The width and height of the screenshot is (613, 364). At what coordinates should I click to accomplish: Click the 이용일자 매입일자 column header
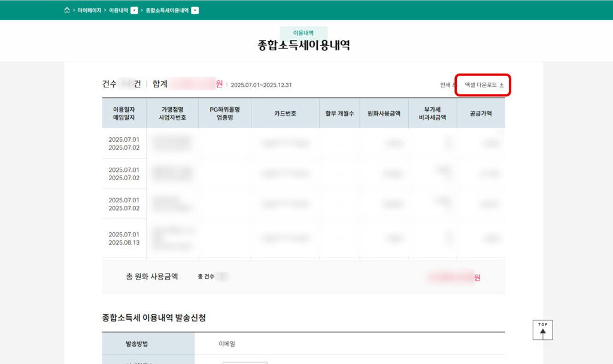(123, 113)
